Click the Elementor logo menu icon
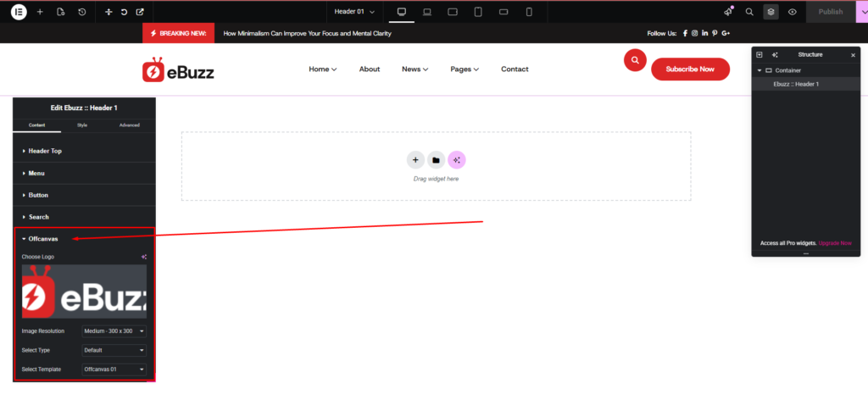Screen dimensions: 868x394 pos(19,12)
